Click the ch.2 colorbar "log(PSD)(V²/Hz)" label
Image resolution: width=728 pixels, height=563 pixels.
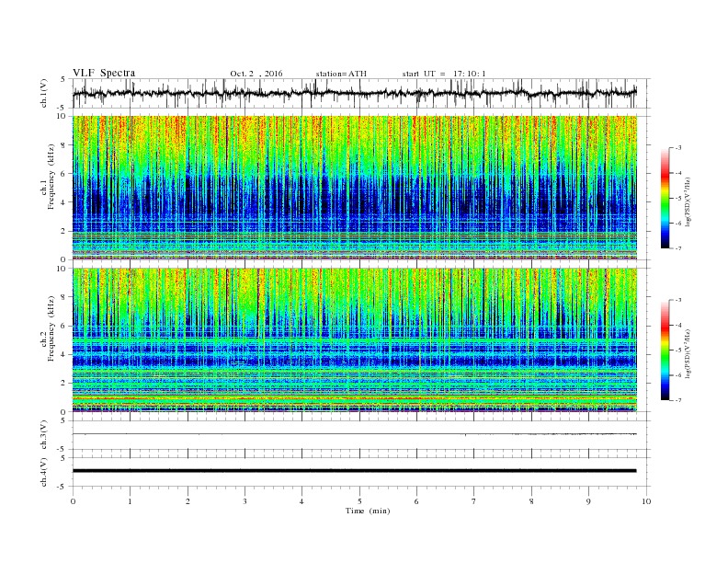pyautogui.click(x=688, y=353)
